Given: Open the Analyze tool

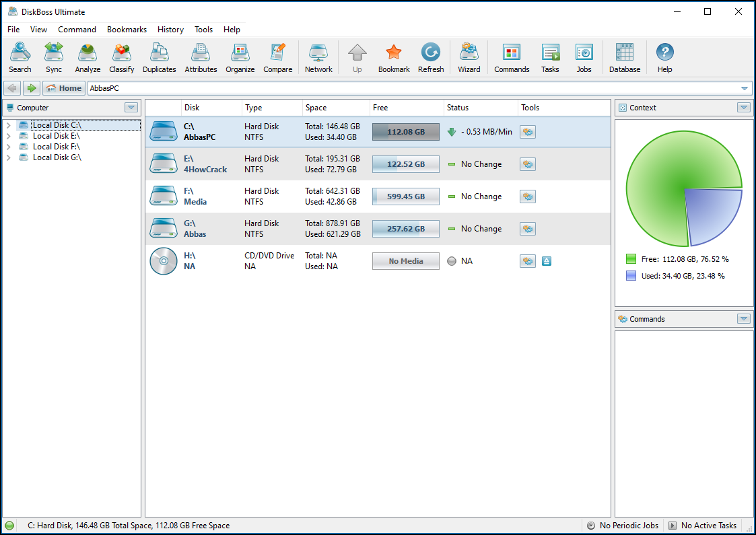Looking at the screenshot, I should pyautogui.click(x=88, y=58).
